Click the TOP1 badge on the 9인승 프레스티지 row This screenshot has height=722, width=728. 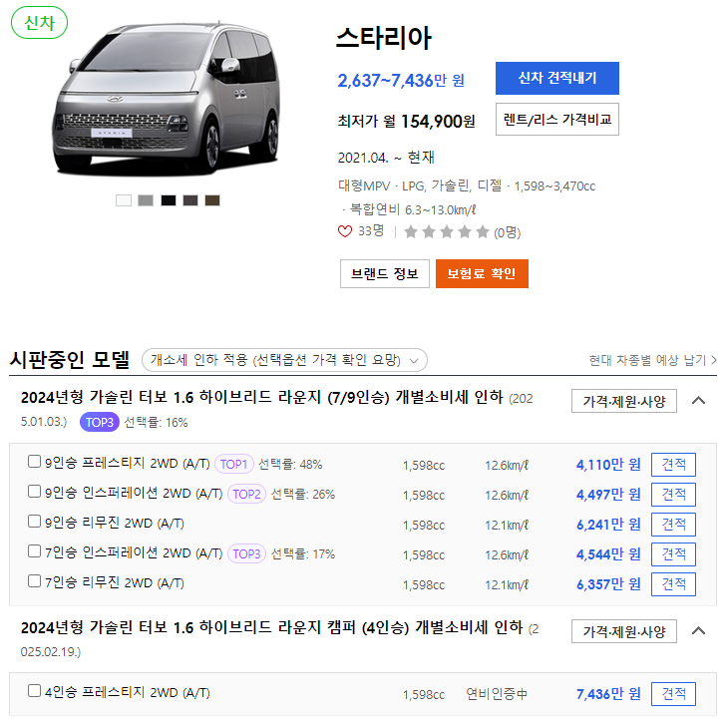point(234,464)
